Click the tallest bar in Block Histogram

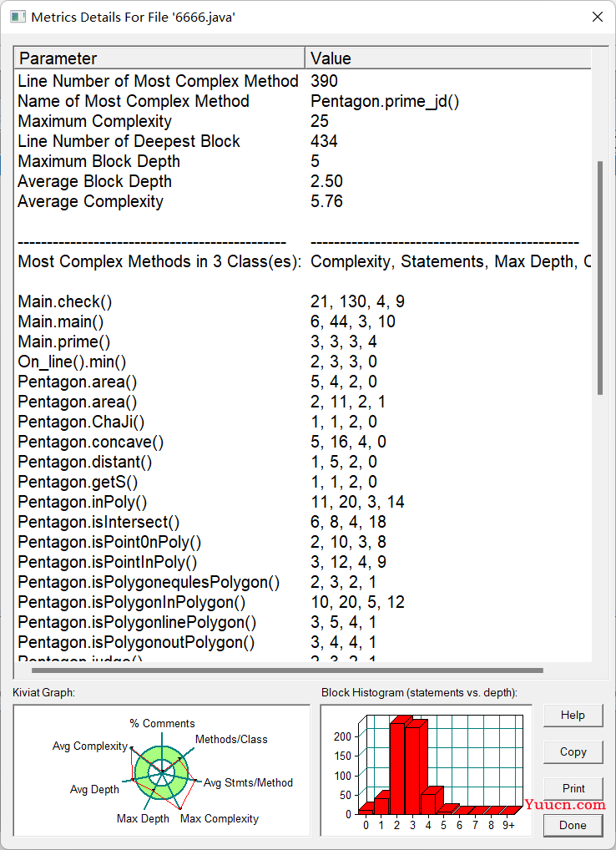click(x=398, y=767)
